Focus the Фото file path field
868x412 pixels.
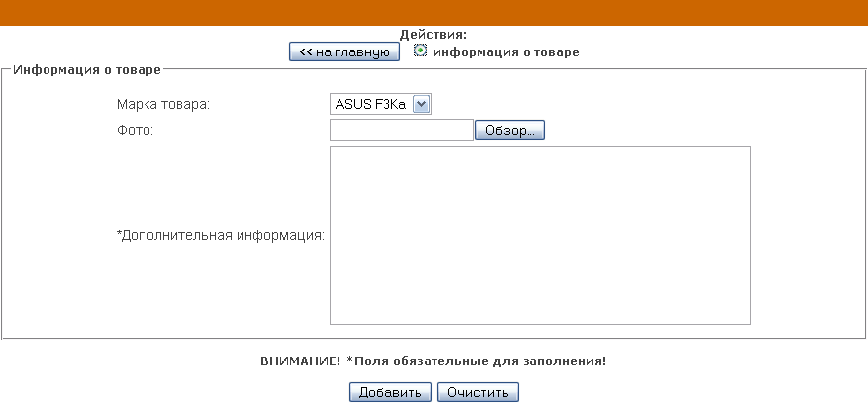tap(402, 130)
